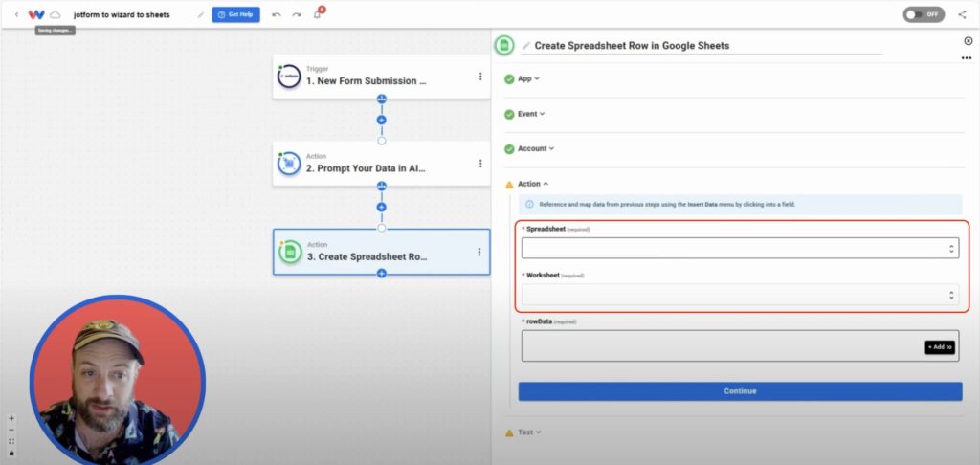
Task: Click the AI icon on step 2
Action: [289, 163]
